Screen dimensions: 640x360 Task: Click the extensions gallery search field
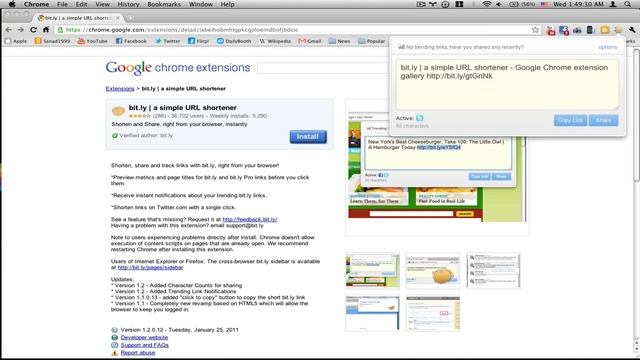pos(322,68)
